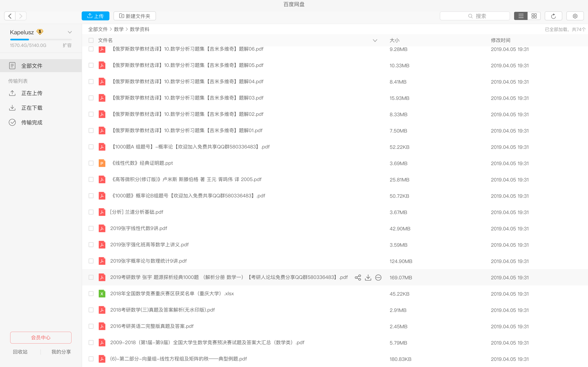Go back with the left arrow
Image resolution: width=588 pixels, height=367 pixels.
click(10, 16)
